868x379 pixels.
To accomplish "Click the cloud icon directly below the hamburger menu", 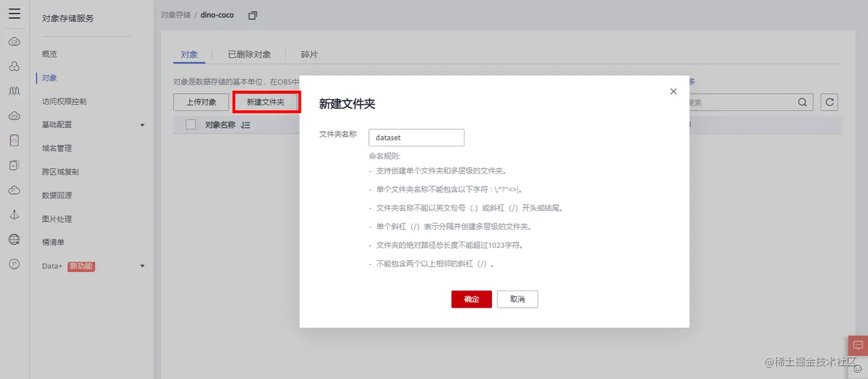I will click(14, 41).
